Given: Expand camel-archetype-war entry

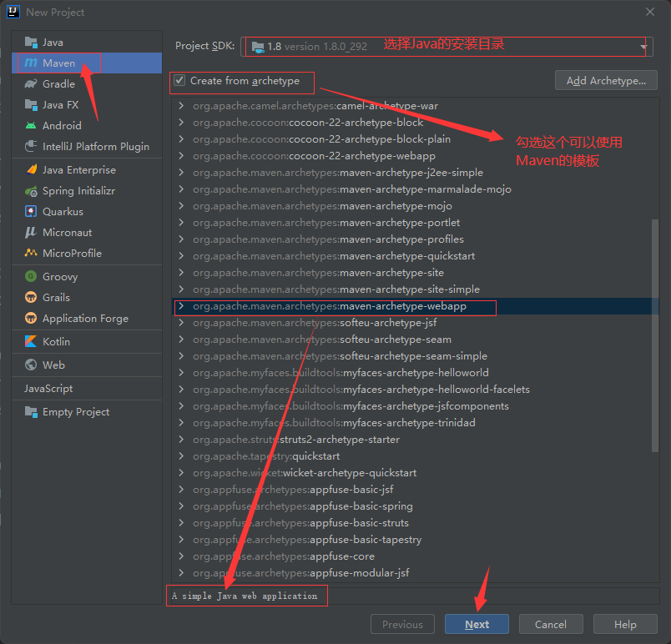Looking at the screenshot, I should click(181, 106).
